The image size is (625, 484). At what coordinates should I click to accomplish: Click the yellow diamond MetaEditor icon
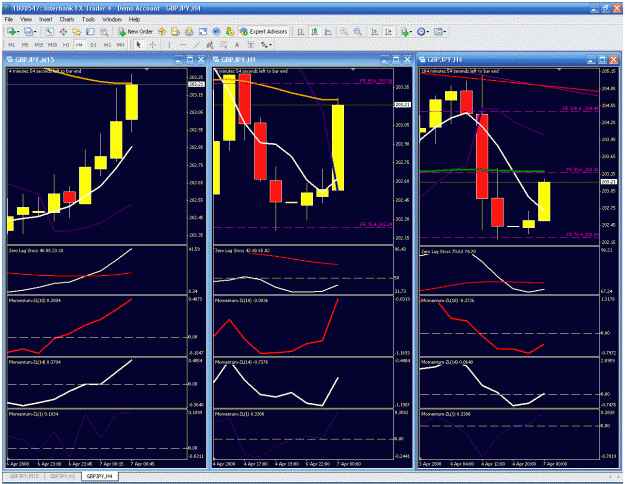click(162, 31)
